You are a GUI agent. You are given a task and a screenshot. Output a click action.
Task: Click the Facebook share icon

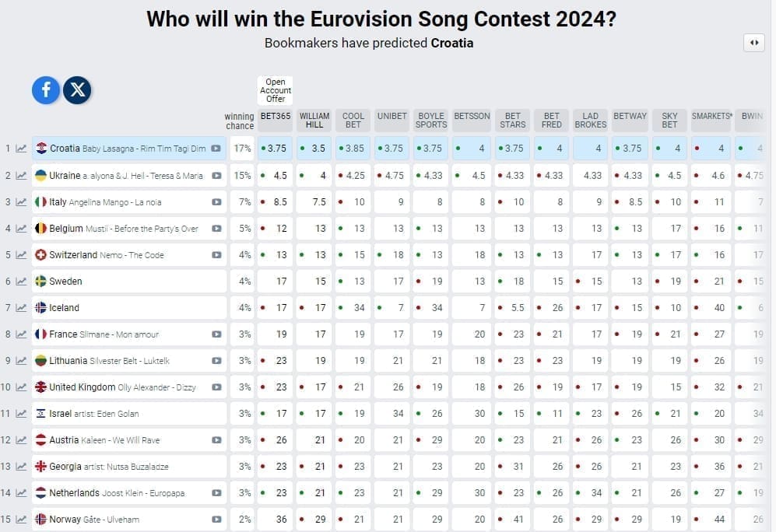[46, 90]
